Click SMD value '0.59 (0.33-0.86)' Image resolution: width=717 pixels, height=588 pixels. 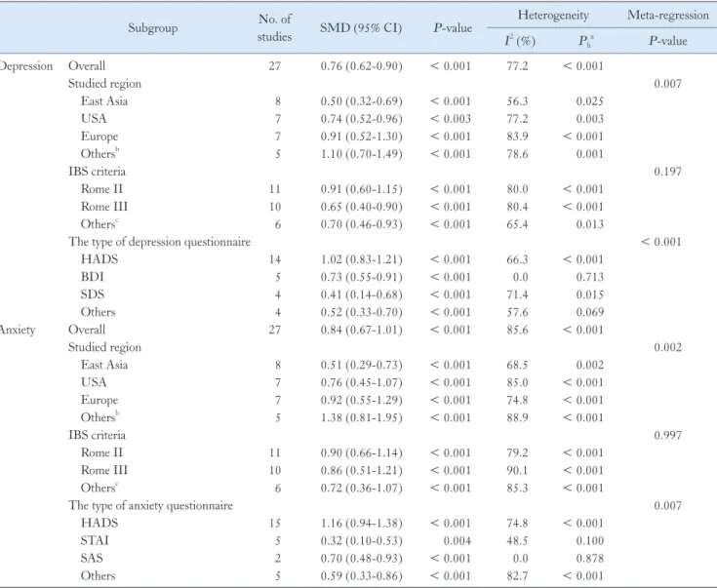[361, 576]
